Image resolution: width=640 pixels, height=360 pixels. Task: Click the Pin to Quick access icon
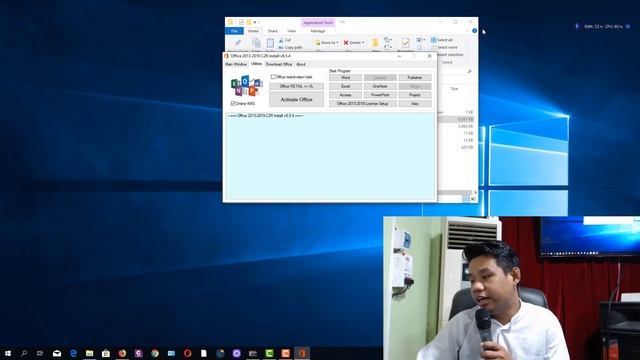tap(238, 43)
